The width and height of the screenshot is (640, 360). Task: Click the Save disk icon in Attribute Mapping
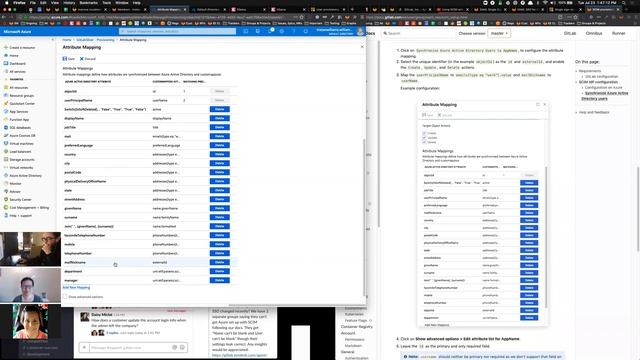click(64, 59)
